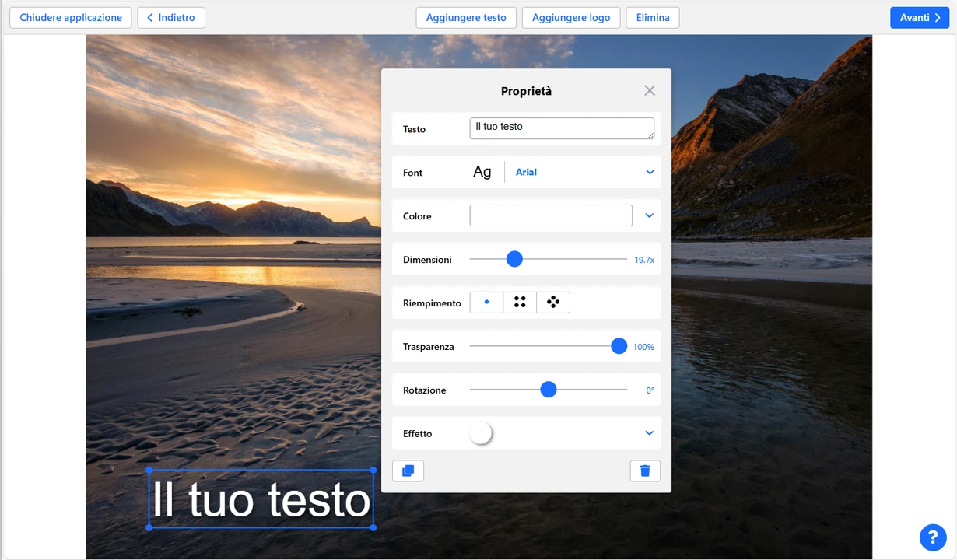Click the trash delete icon

(645, 471)
